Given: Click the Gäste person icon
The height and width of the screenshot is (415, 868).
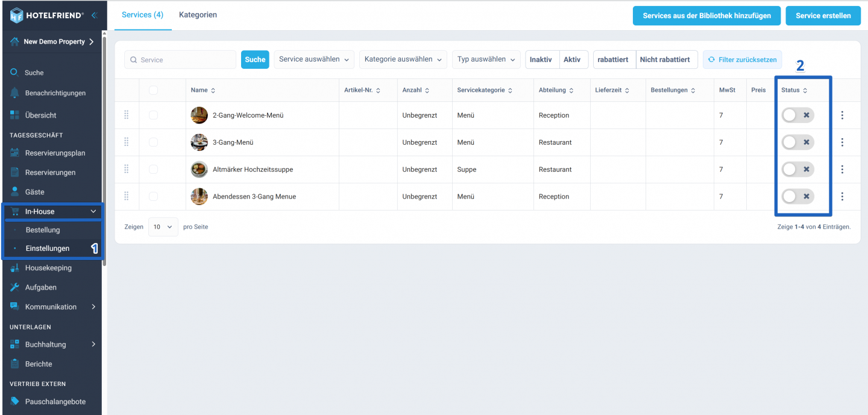Looking at the screenshot, I should pos(14,192).
